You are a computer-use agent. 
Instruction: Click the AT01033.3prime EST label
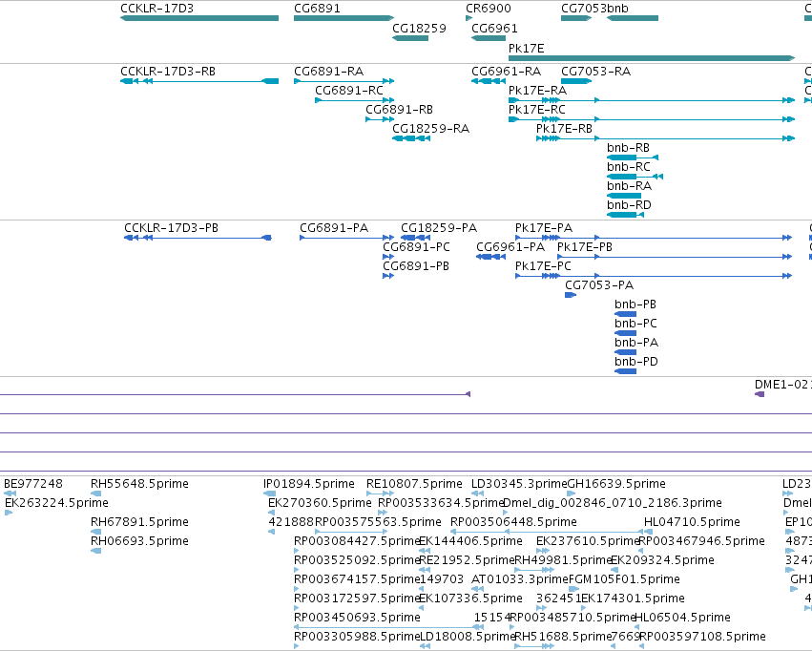tap(520, 579)
